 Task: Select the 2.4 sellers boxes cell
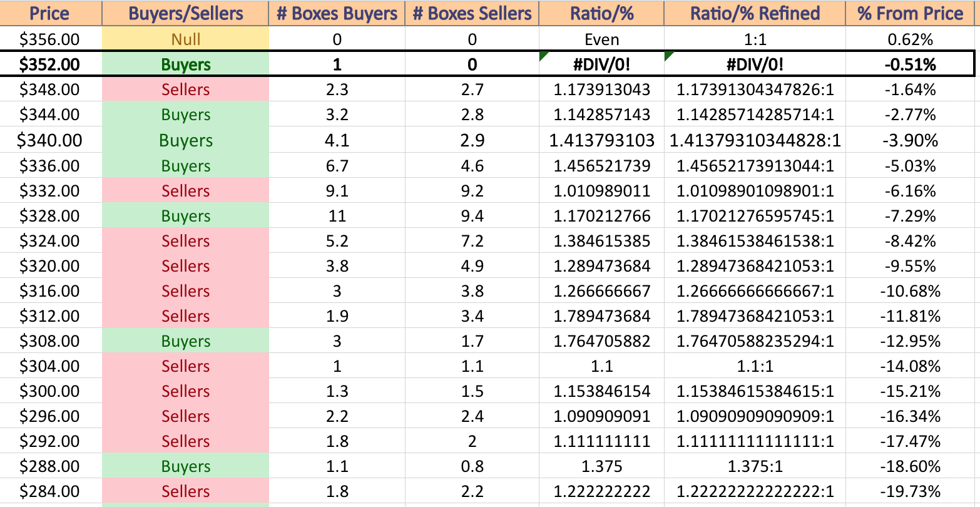click(x=472, y=416)
